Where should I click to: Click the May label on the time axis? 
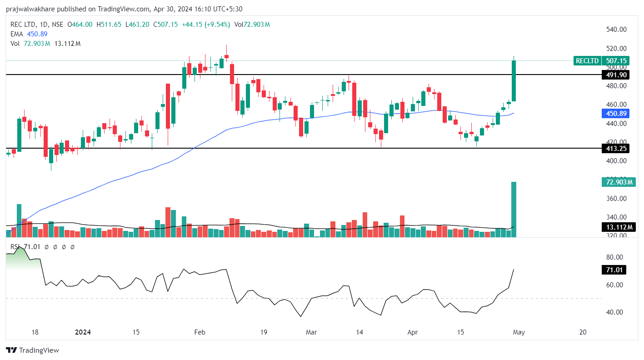click(x=519, y=332)
